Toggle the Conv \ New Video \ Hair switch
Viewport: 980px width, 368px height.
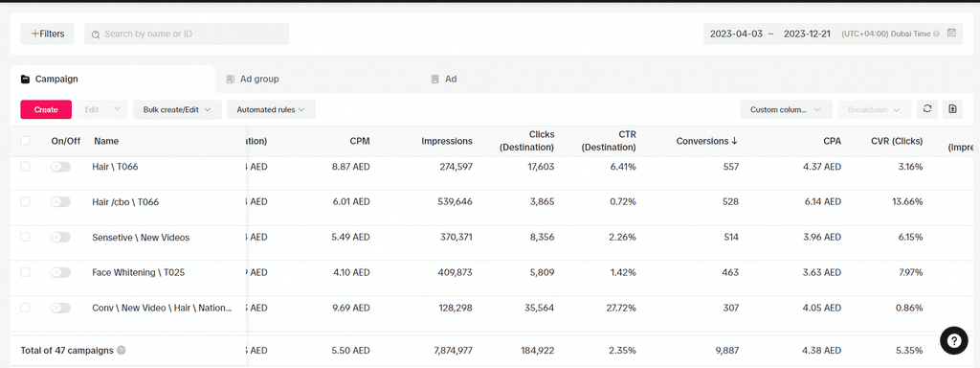pyautogui.click(x=60, y=308)
